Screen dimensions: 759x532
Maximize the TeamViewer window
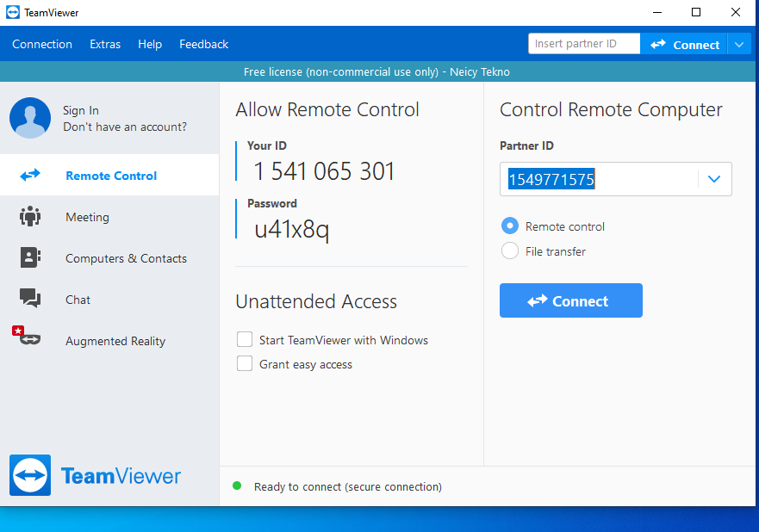point(696,12)
